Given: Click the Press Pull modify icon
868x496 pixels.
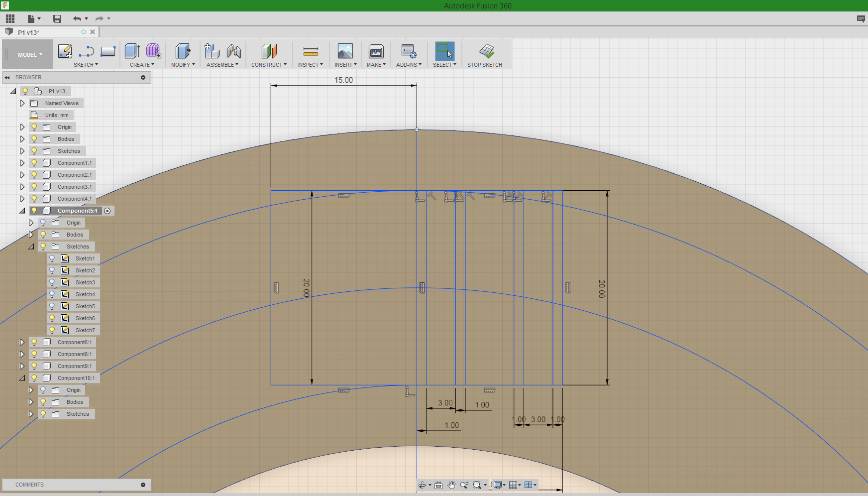Looking at the screenshot, I should point(183,51).
